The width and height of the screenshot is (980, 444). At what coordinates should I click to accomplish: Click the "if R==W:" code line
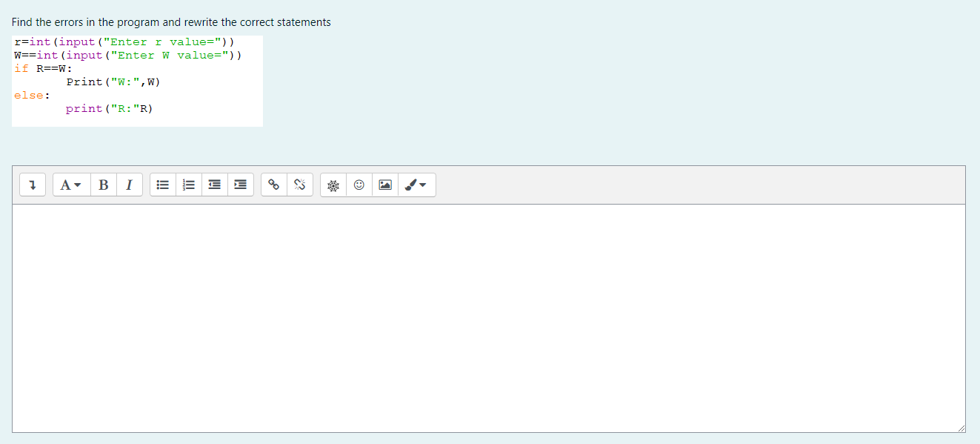pyautogui.click(x=43, y=69)
